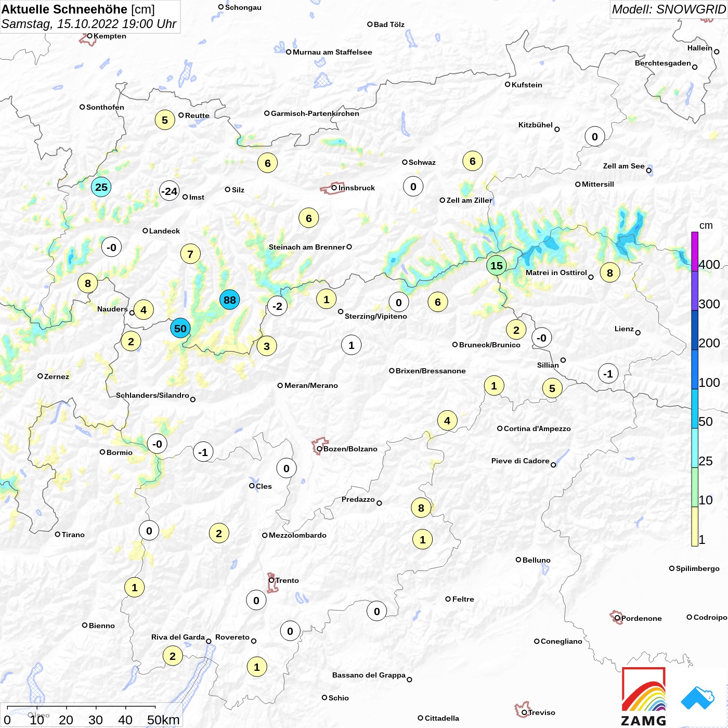
Task: Click the 8 marker near Predazzo
Action: [421, 508]
